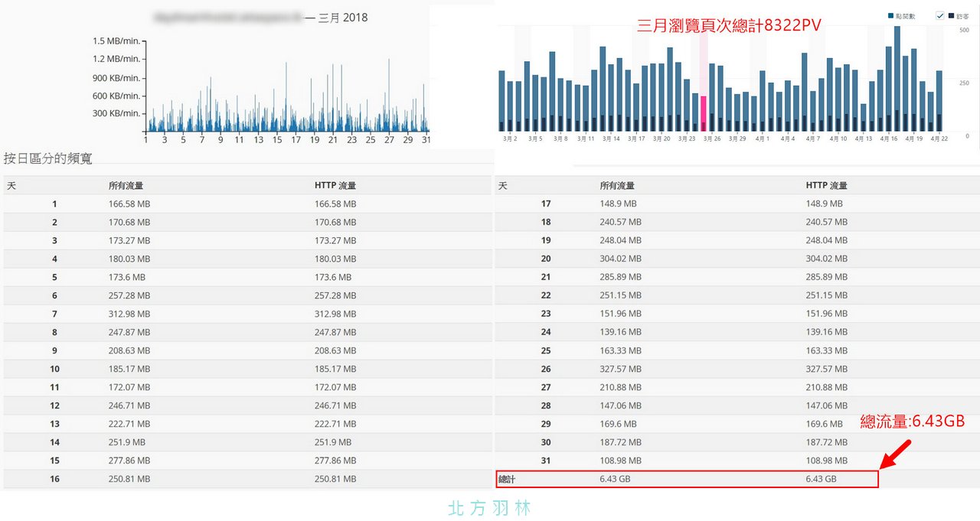Click day 4 HTTP 流量 value 180.03 MB

coord(335,259)
